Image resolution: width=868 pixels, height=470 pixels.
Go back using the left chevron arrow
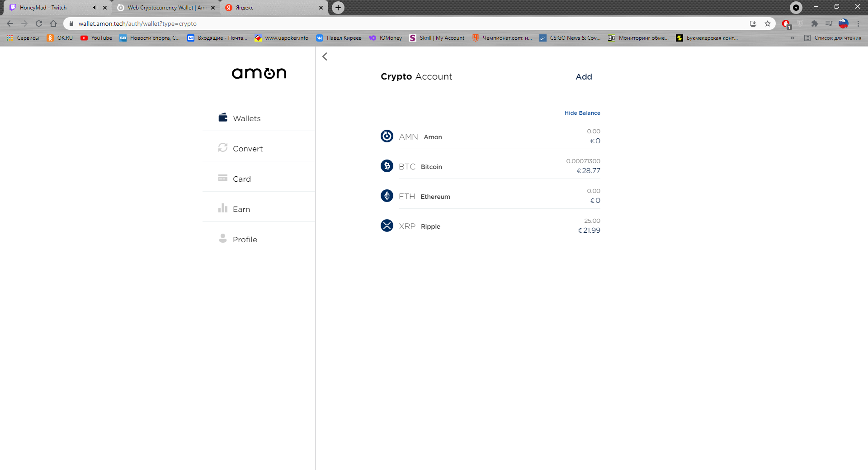coord(325,56)
